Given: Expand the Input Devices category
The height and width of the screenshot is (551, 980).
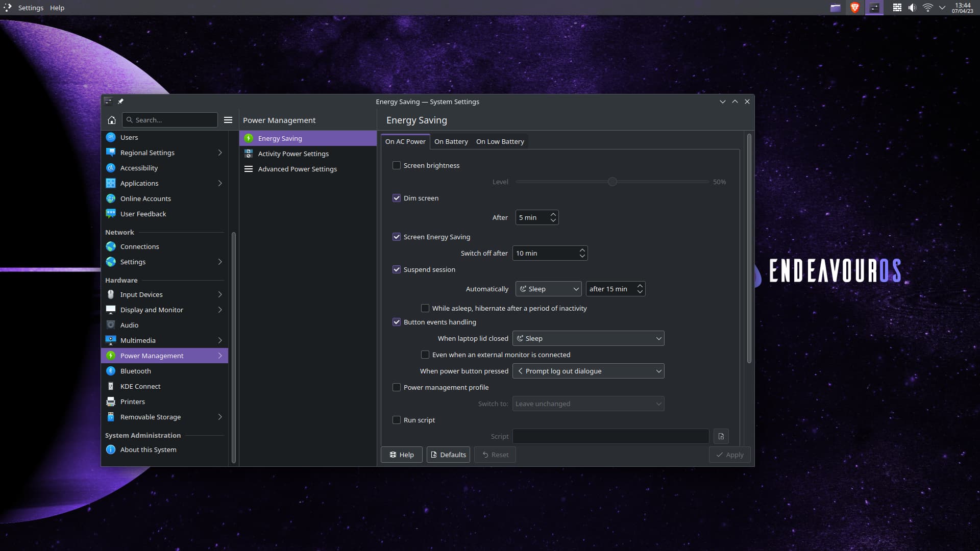Looking at the screenshot, I should (220, 294).
